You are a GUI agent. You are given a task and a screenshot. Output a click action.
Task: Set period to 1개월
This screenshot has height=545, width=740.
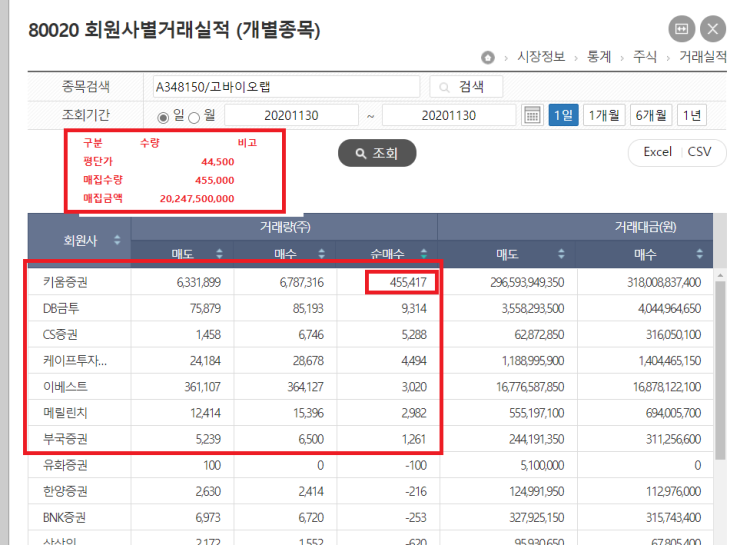605,115
